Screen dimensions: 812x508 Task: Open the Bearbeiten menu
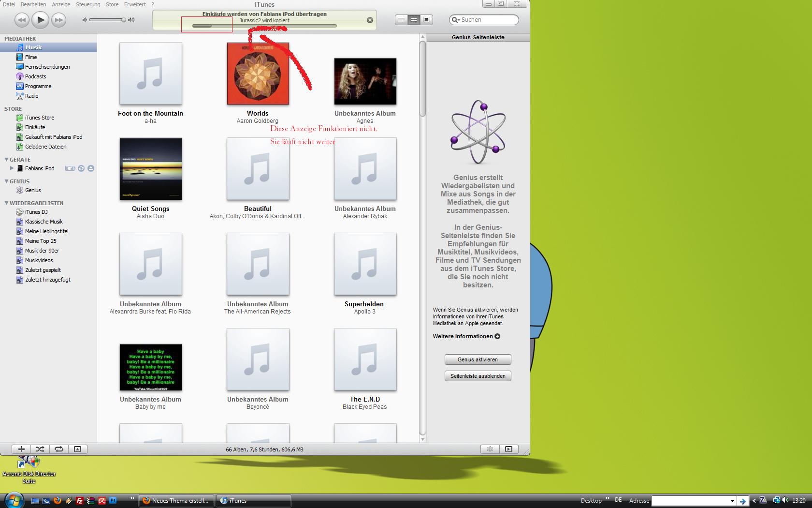33,4
